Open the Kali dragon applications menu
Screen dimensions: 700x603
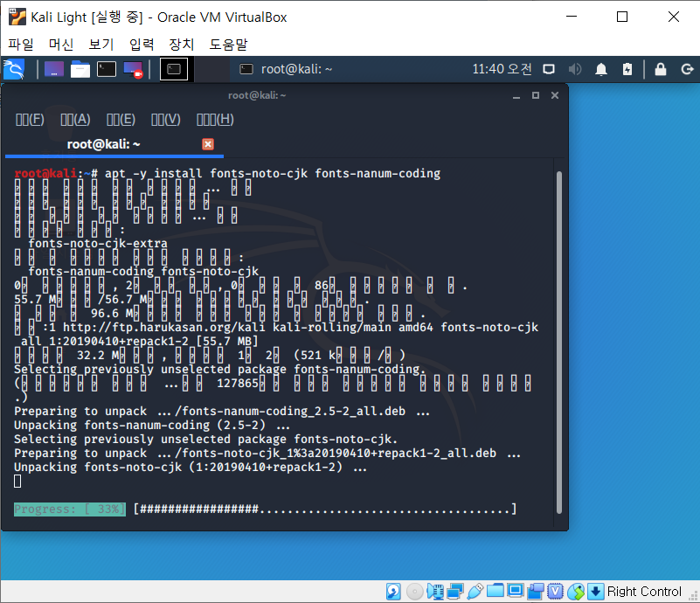pos(14,69)
